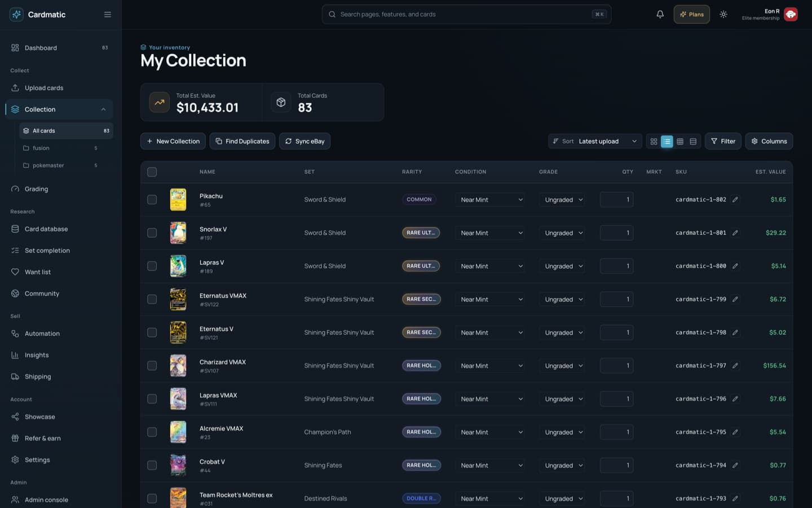Edit SKU pencil for cardmatic-1-796
Viewport: 812px width, 508px height.
point(735,399)
